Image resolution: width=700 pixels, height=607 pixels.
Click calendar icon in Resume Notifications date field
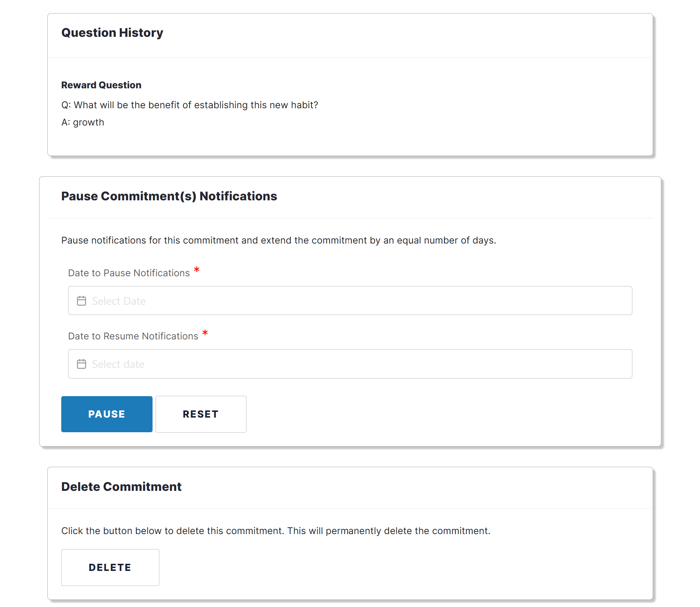[82, 364]
